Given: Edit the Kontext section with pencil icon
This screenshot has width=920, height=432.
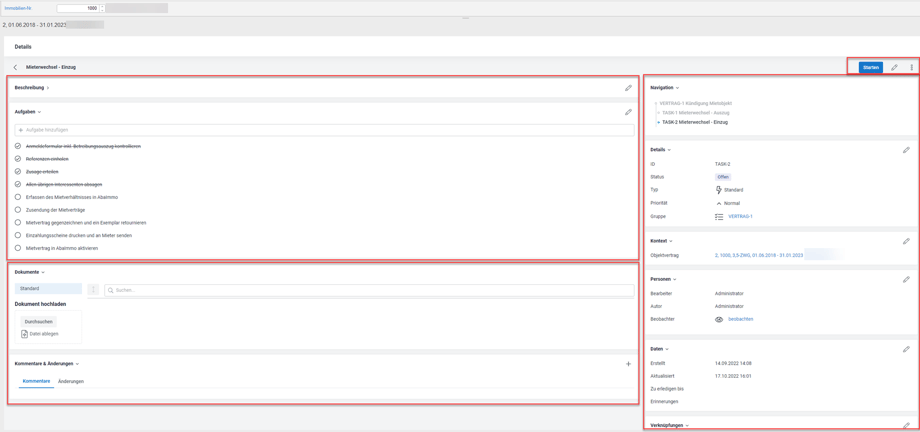Looking at the screenshot, I should [x=906, y=241].
